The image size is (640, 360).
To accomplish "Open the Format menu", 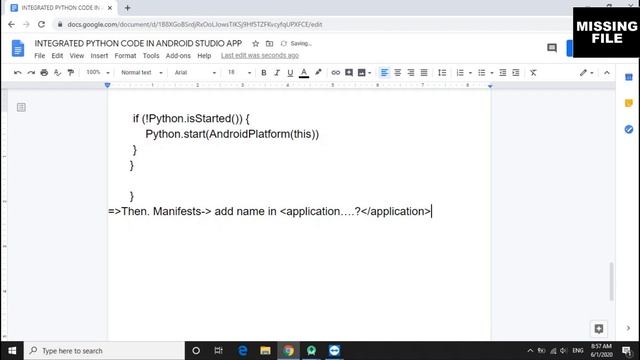I will coord(125,56).
